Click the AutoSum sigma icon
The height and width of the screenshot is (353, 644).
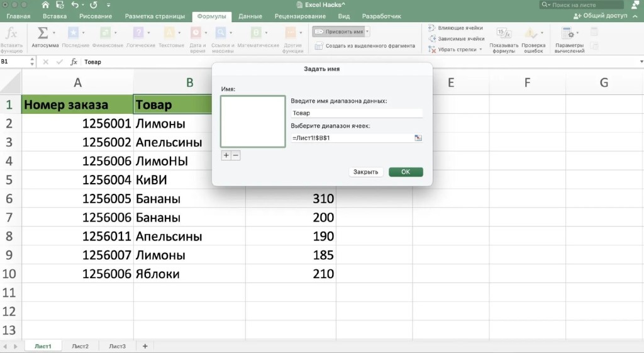tap(43, 33)
